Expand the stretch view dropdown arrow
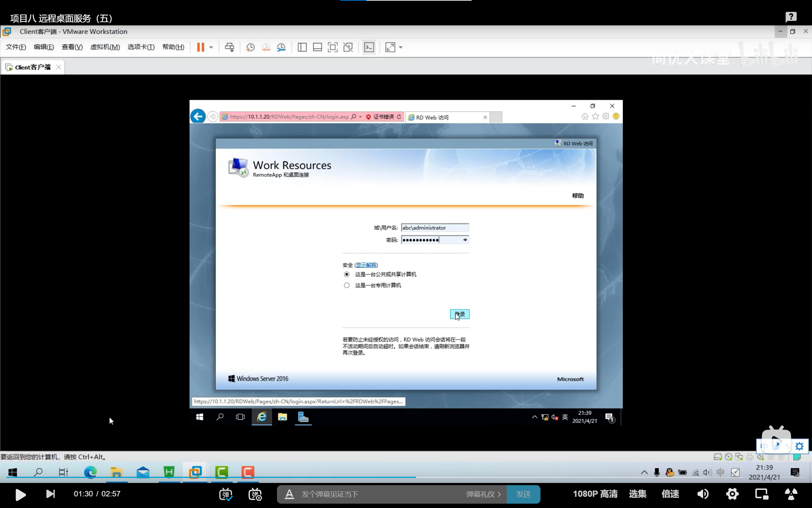Screen dimensions: 812x508 coord(401,47)
